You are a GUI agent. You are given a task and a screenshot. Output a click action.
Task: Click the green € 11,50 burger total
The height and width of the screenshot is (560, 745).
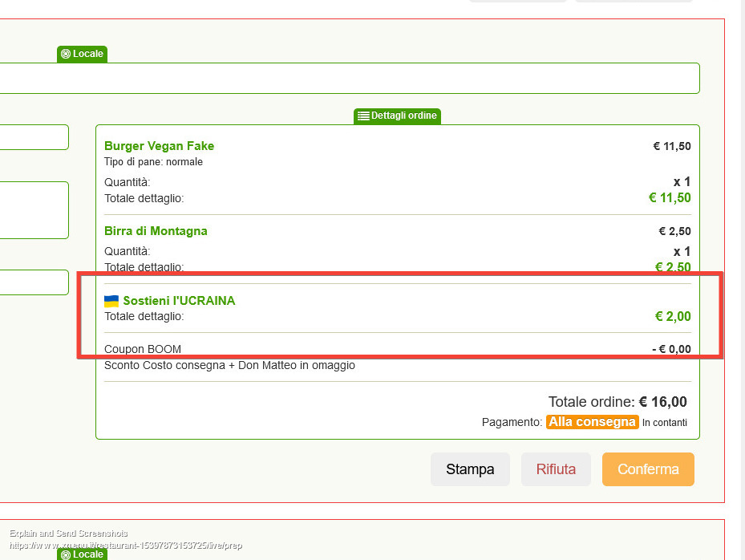tap(669, 198)
